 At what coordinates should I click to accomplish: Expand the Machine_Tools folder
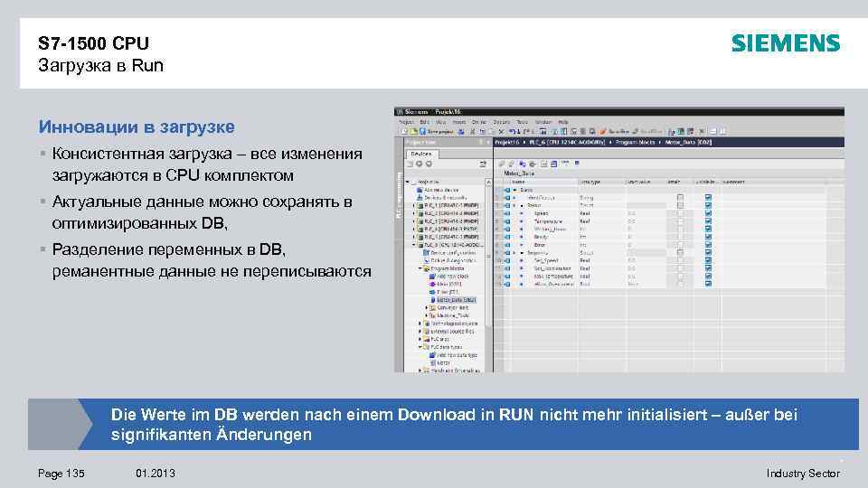[426, 315]
